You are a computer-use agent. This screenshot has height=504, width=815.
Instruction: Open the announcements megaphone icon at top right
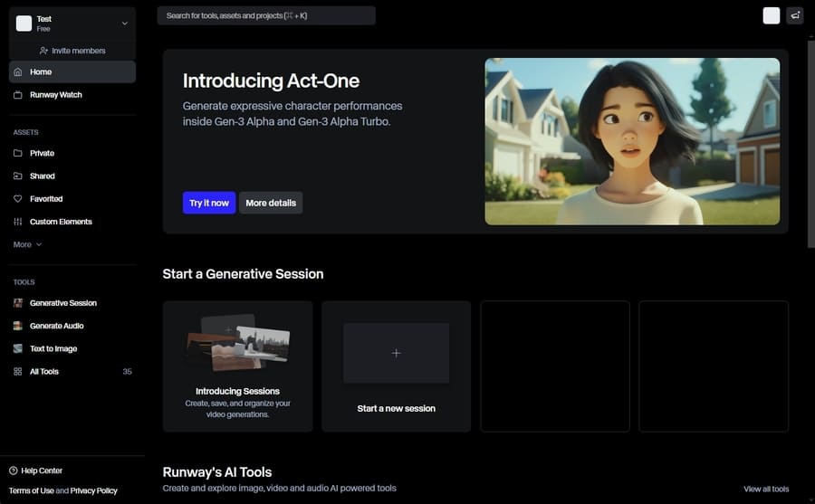(795, 15)
